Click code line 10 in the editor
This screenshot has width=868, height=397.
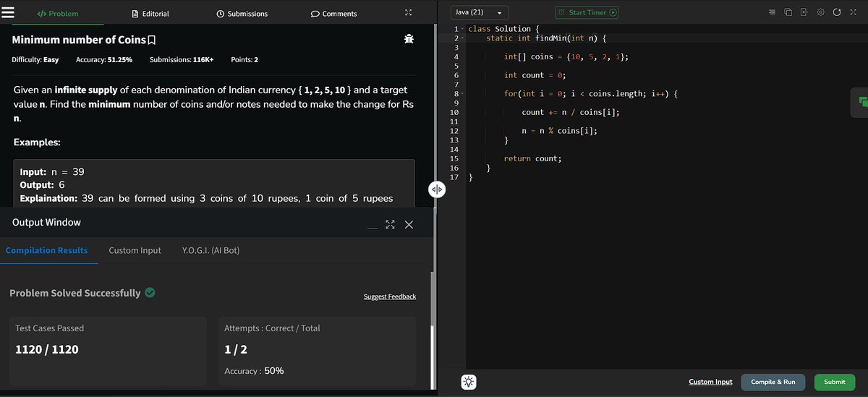570,112
